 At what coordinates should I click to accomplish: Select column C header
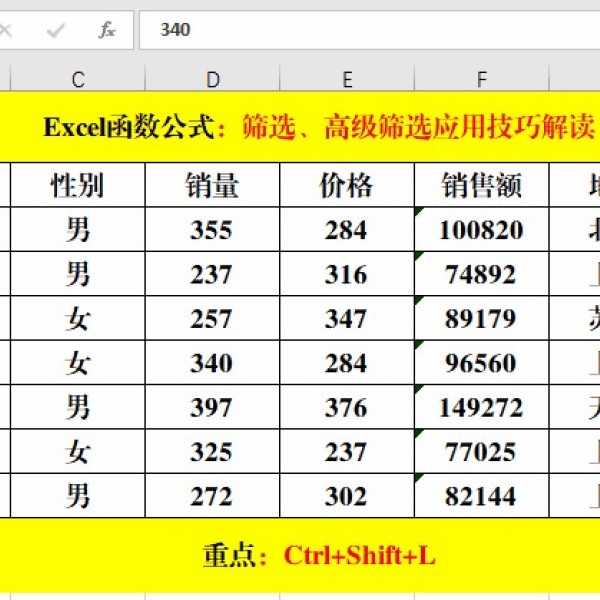pos(78,79)
